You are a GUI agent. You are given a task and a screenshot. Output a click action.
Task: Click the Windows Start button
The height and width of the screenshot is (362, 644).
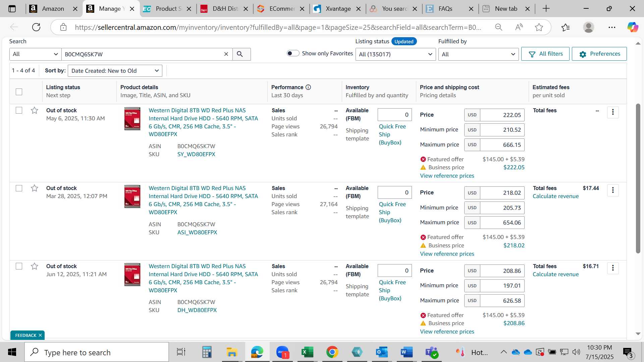[x=12, y=352]
